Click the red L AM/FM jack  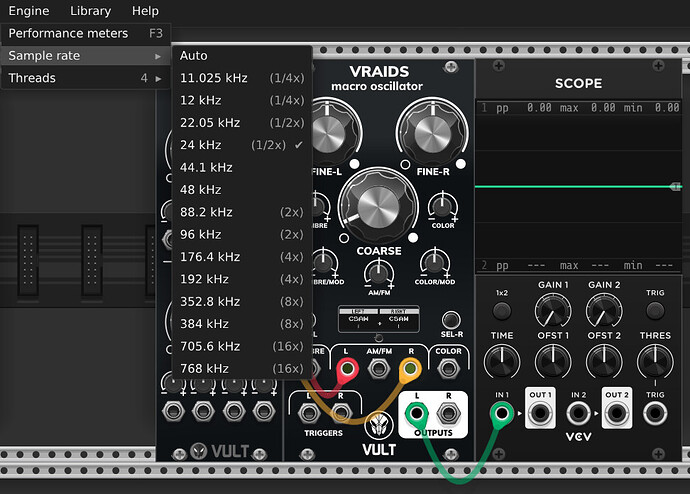pyautogui.click(x=347, y=368)
